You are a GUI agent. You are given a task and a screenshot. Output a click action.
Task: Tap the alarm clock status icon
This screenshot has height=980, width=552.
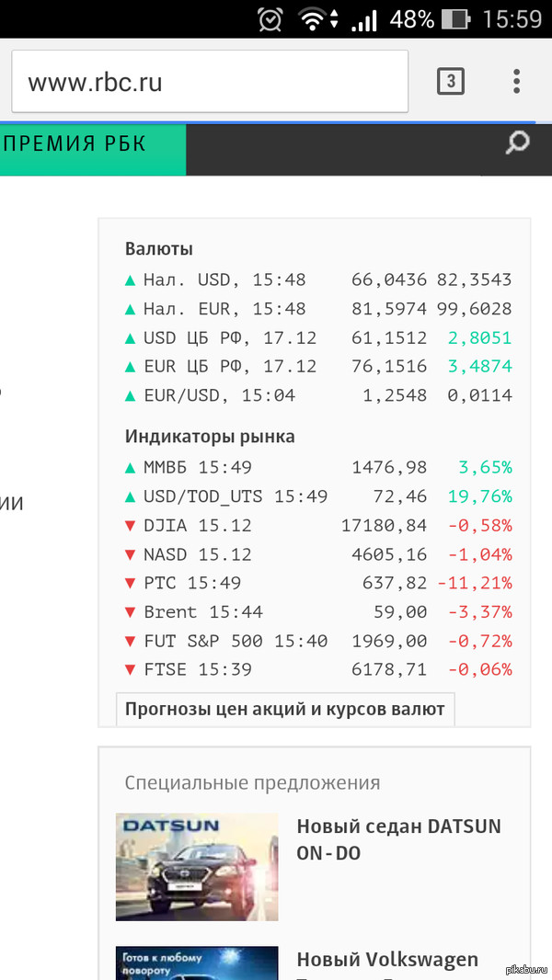pos(270,19)
